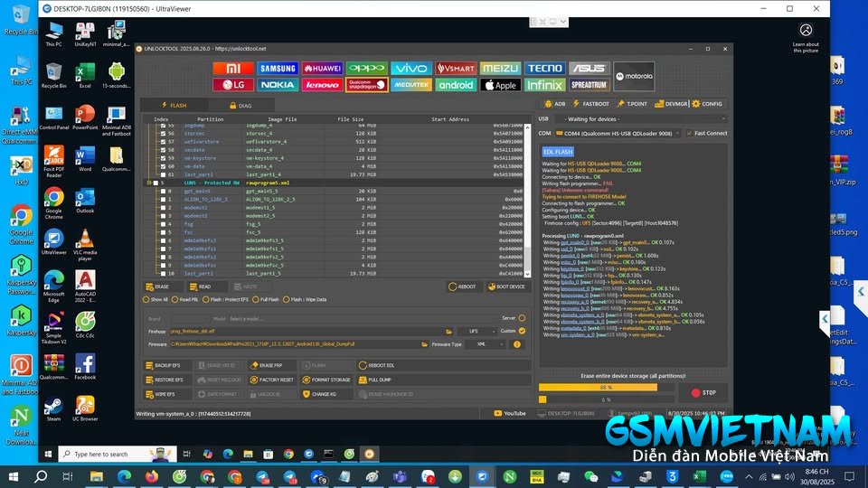Image resolution: width=868 pixels, height=488 pixels.
Task: Collapse the LUN5 tree node
Action: point(148,183)
